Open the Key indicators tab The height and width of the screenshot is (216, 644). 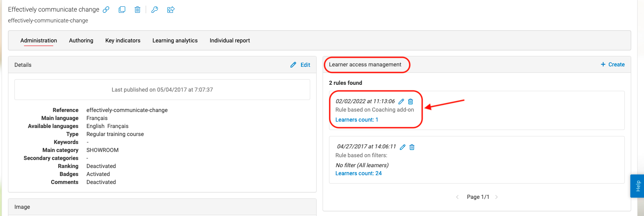click(x=123, y=40)
